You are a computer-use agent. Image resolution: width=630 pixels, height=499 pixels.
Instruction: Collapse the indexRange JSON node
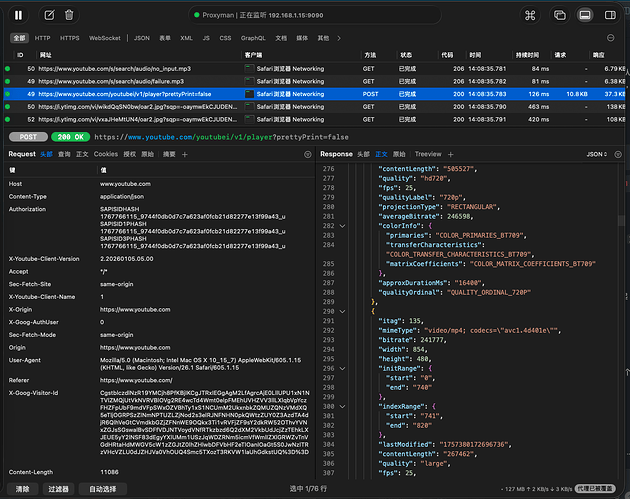pyautogui.click(x=342, y=407)
